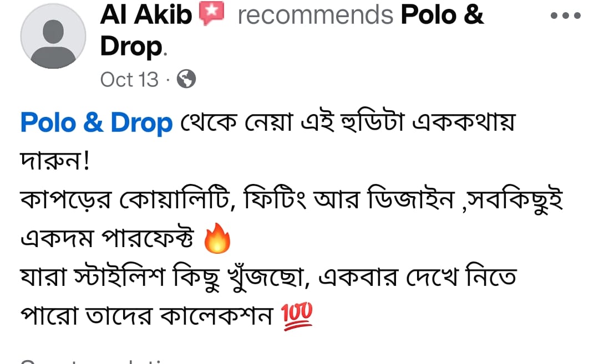
Task: Open the Oct 13 post timestamp
Action: coord(129,80)
